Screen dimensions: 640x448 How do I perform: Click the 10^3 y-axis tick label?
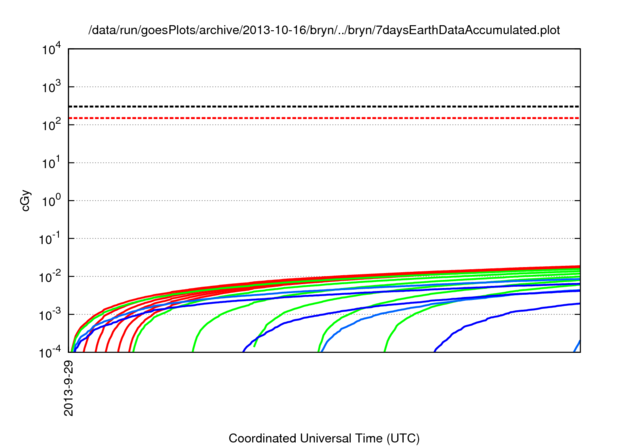[51, 87]
